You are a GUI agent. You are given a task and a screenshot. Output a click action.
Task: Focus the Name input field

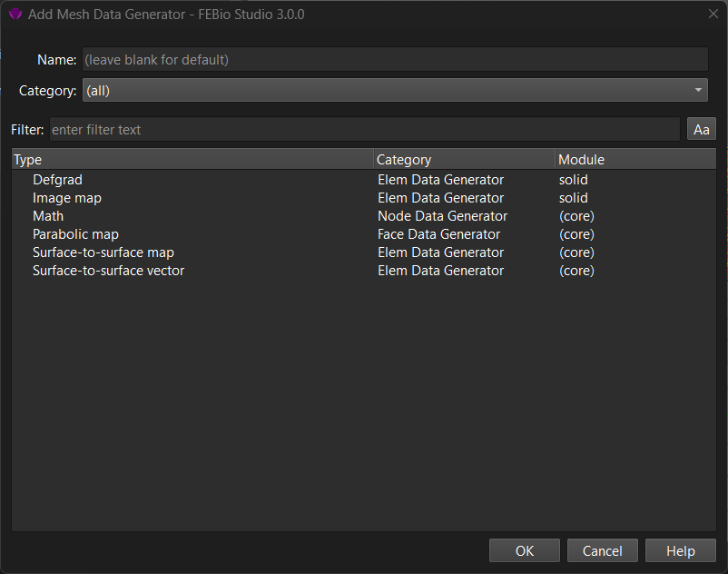click(395, 59)
